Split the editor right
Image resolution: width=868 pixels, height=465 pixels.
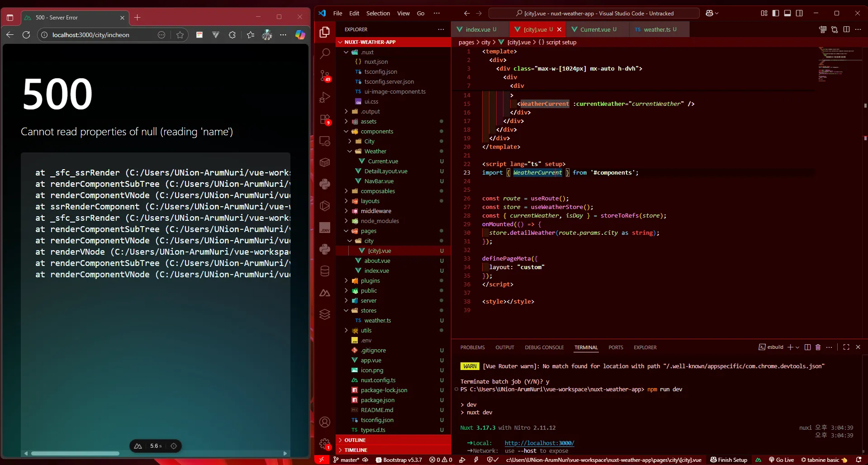tap(846, 29)
